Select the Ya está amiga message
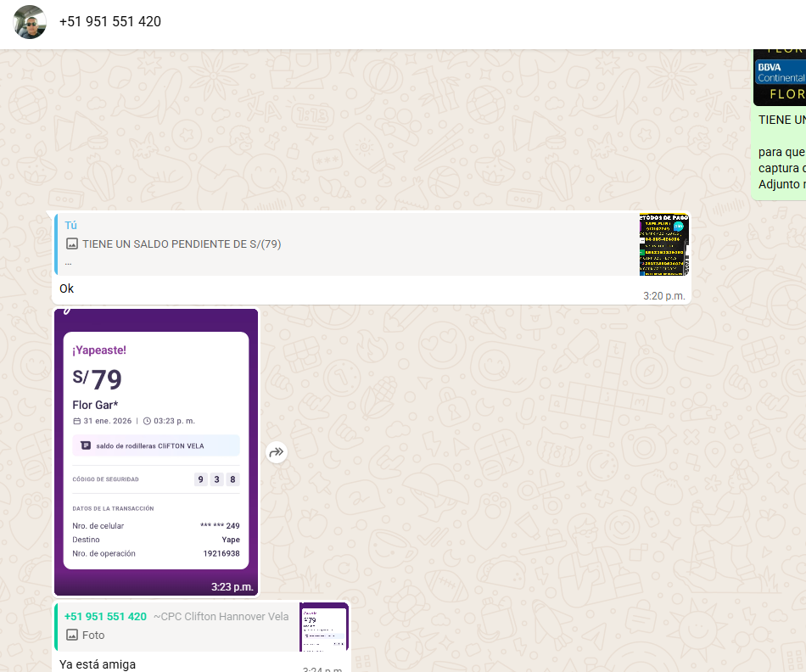 pyautogui.click(x=98, y=664)
